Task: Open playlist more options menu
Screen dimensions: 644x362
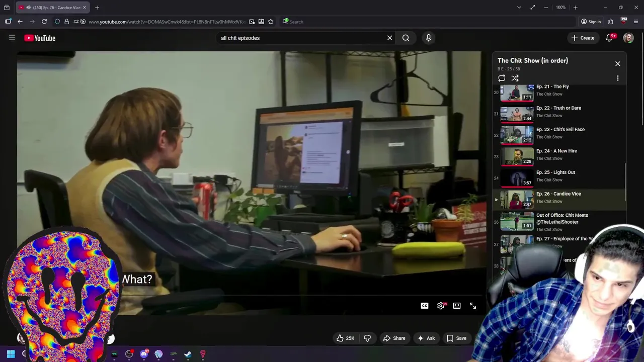Action: 618,78
